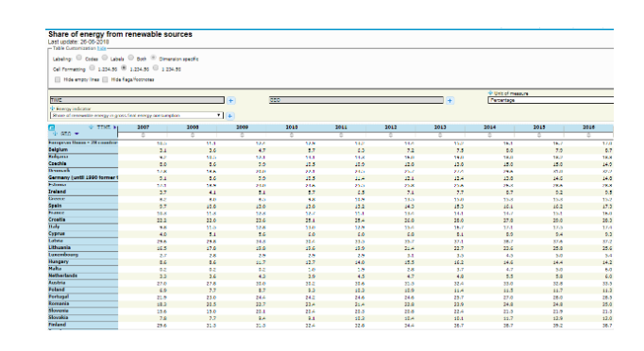Click the sort icon under 2013 column

click(x=440, y=135)
